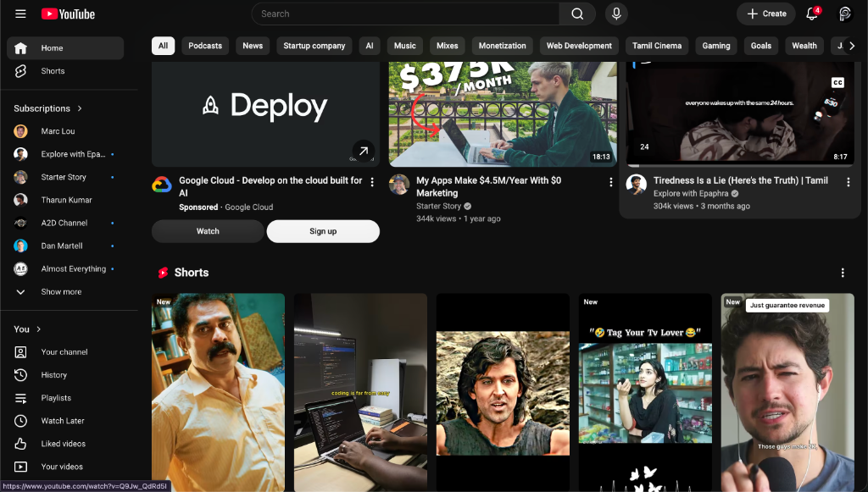
Task: Select the Mixes chip
Action: tap(448, 46)
